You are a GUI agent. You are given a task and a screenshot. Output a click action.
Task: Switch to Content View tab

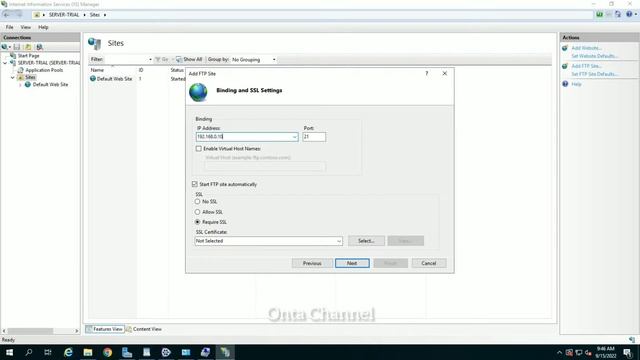[144, 329]
